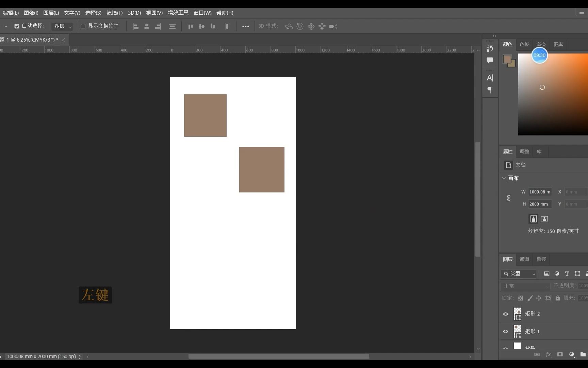This screenshot has height=368, width=588.
Task: Filter layers by adjustment layers icon
Action: pyautogui.click(x=557, y=274)
